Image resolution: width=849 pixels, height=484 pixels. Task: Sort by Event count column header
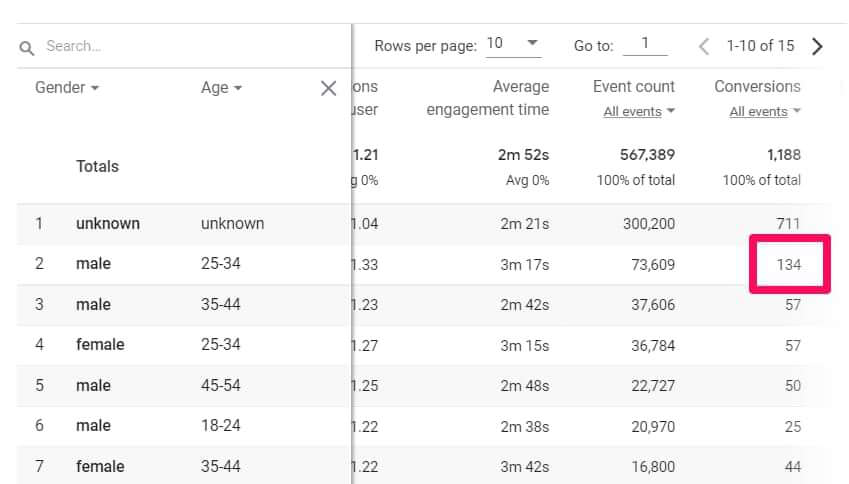pos(634,87)
